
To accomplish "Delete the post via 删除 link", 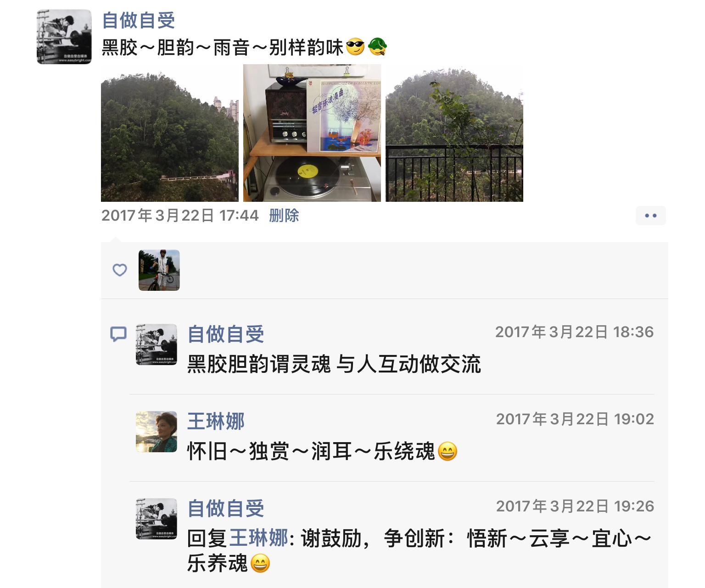I will [284, 216].
